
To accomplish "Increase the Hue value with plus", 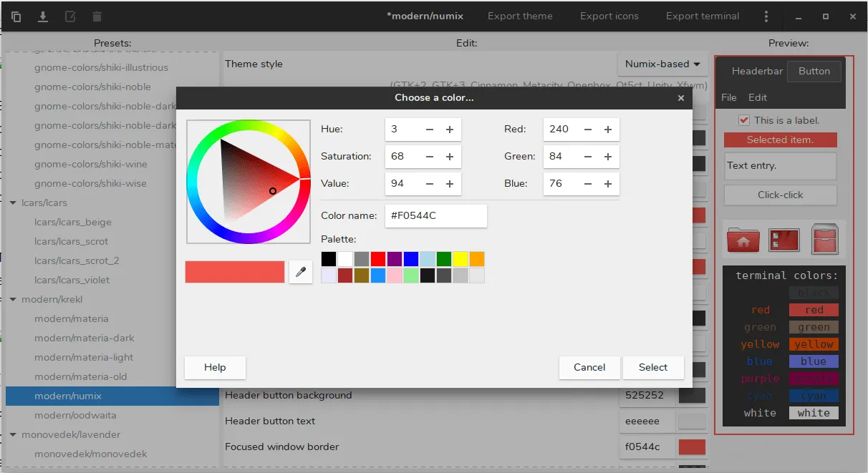I will point(450,130).
